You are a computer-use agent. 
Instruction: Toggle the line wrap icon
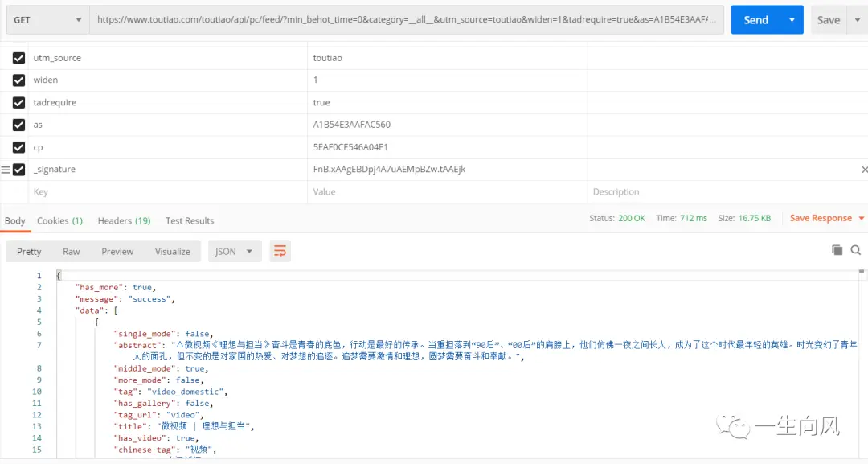pyautogui.click(x=280, y=252)
